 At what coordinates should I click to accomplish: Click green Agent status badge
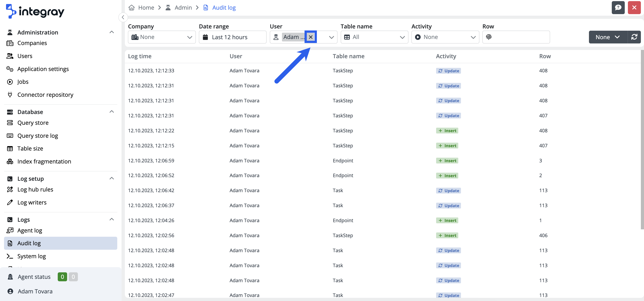coord(62,277)
